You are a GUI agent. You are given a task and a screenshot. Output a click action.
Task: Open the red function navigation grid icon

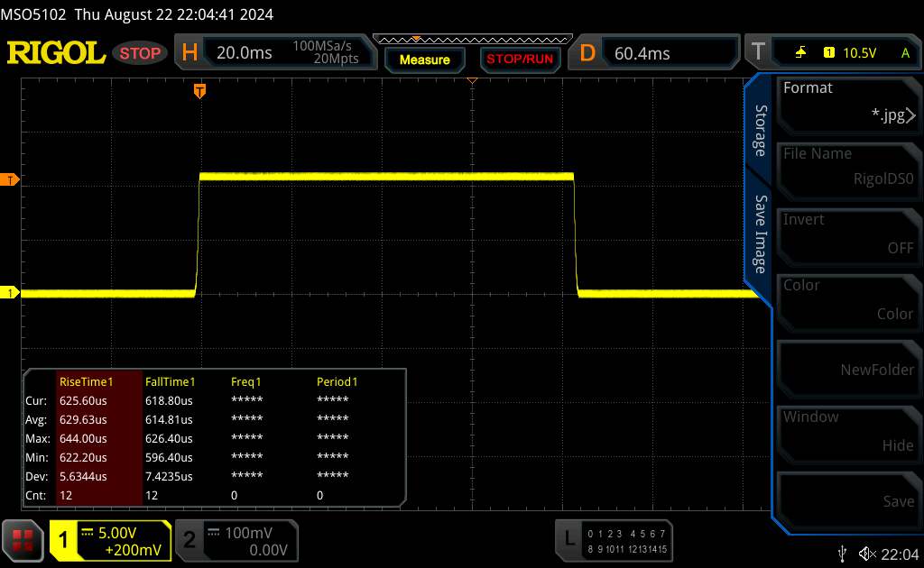point(23,540)
